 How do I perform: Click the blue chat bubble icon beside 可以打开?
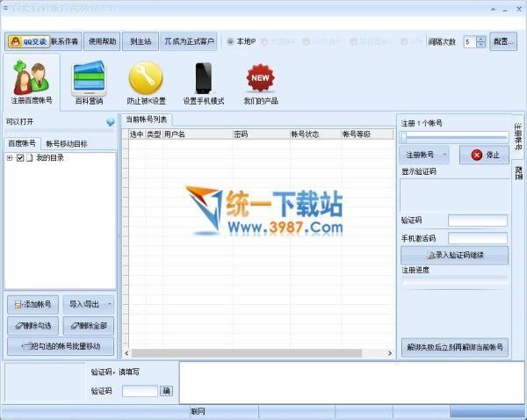111,122
